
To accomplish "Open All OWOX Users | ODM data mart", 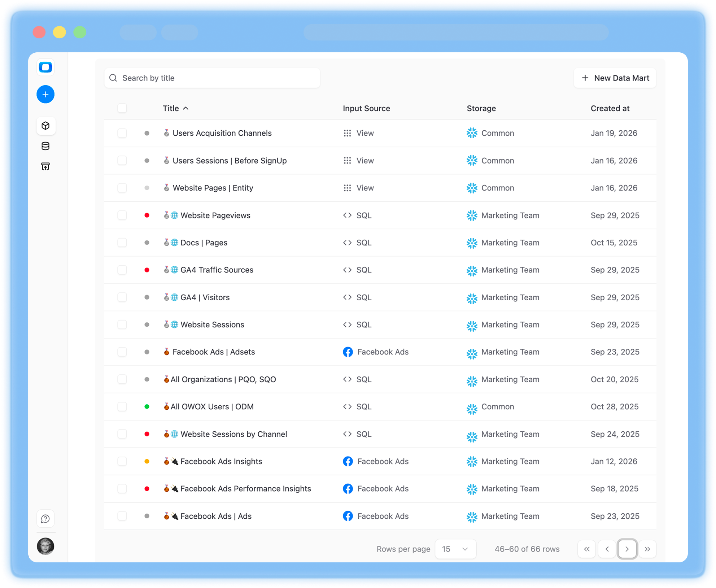I will click(x=212, y=406).
